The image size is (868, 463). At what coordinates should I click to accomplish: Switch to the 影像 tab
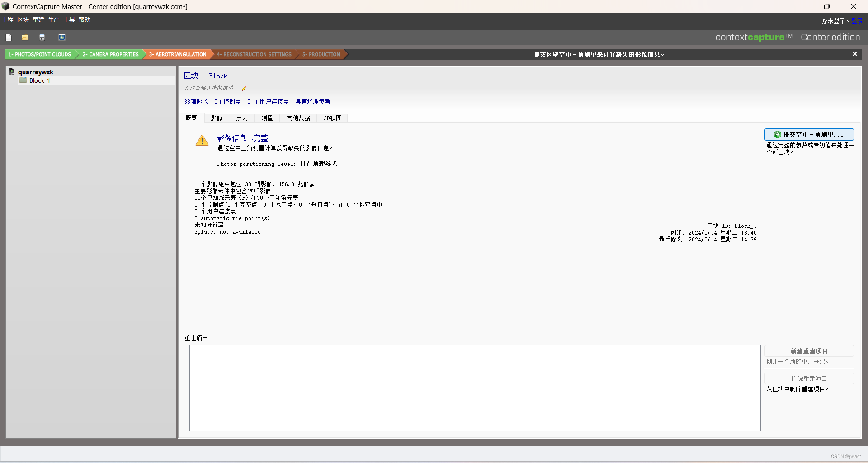pyautogui.click(x=216, y=118)
